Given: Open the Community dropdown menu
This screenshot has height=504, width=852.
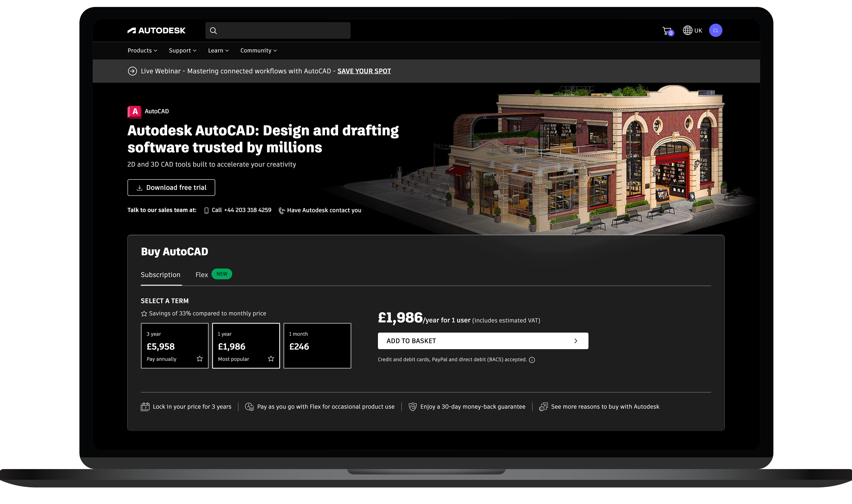Looking at the screenshot, I should pos(258,51).
